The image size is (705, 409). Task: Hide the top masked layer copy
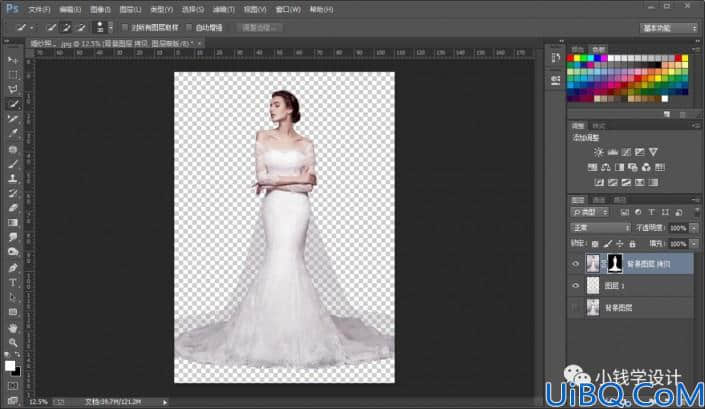click(x=576, y=264)
